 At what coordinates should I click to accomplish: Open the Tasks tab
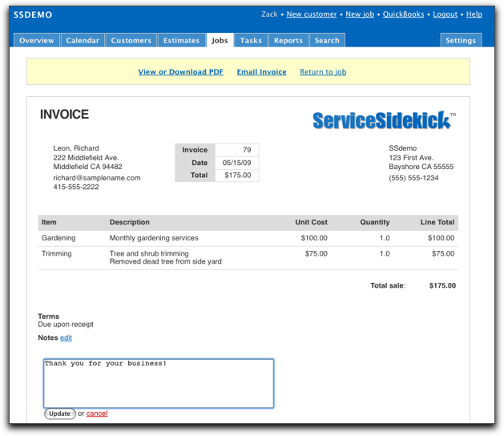pos(251,41)
